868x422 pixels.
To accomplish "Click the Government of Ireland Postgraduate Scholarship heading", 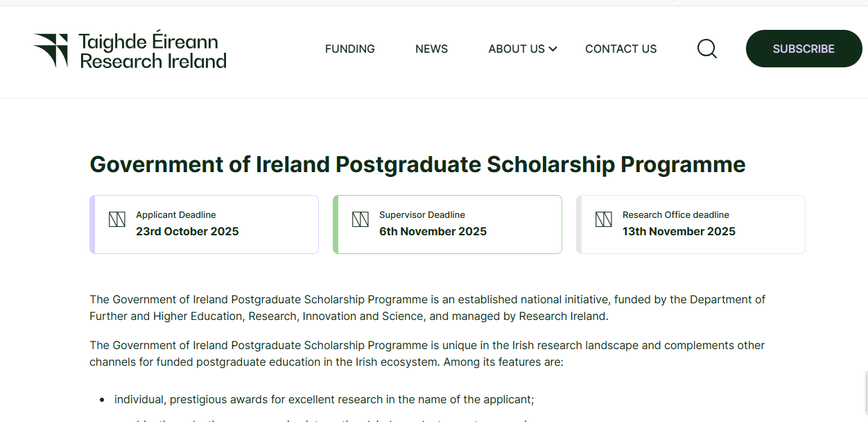I will [417, 164].
